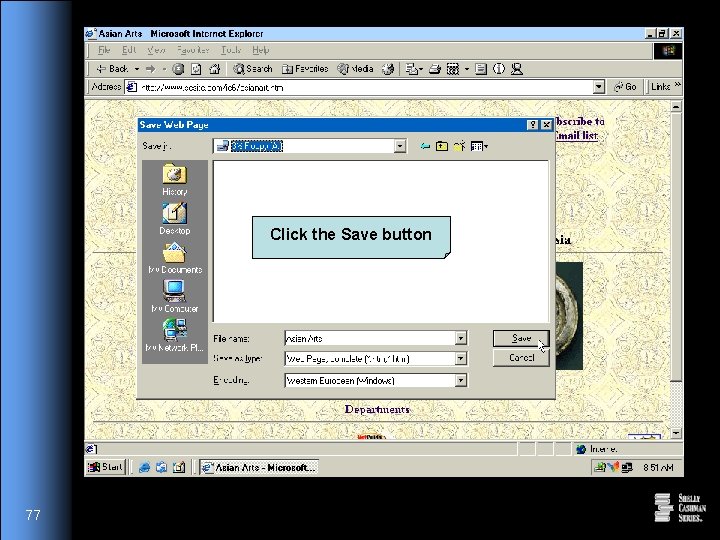720x540 pixels.
Task: Expand the Encoding dropdown
Action: pyautogui.click(x=461, y=380)
